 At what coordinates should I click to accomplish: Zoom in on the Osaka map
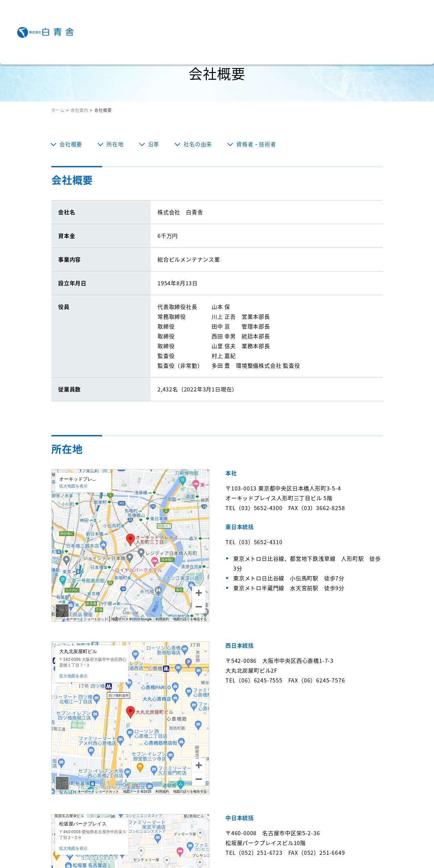click(199, 765)
